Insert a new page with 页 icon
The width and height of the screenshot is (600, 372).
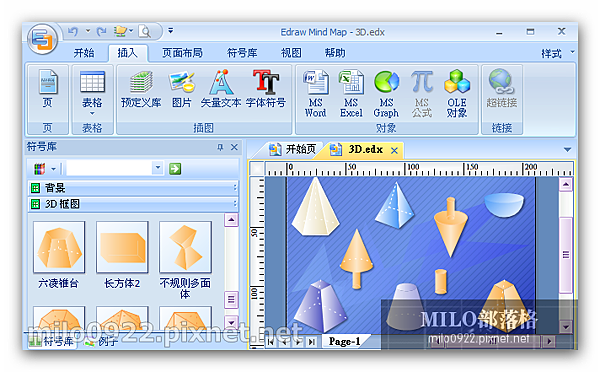click(47, 90)
